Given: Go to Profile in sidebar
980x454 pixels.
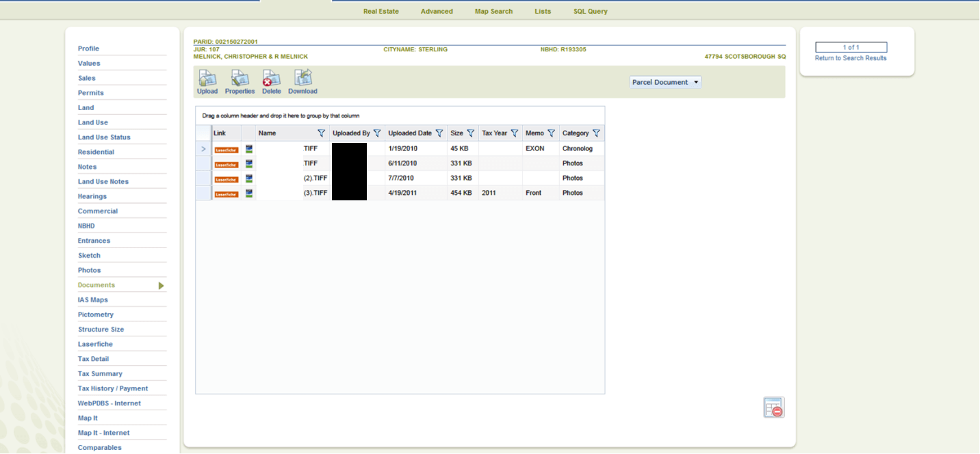Looking at the screenshot, I should [88, 49].
